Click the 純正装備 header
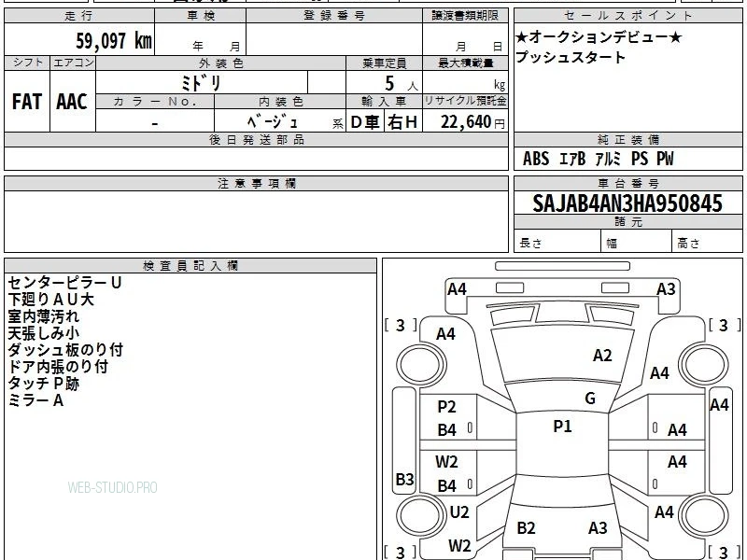The height and width of the screenshot is (560, 747). (x=627, y=139)
